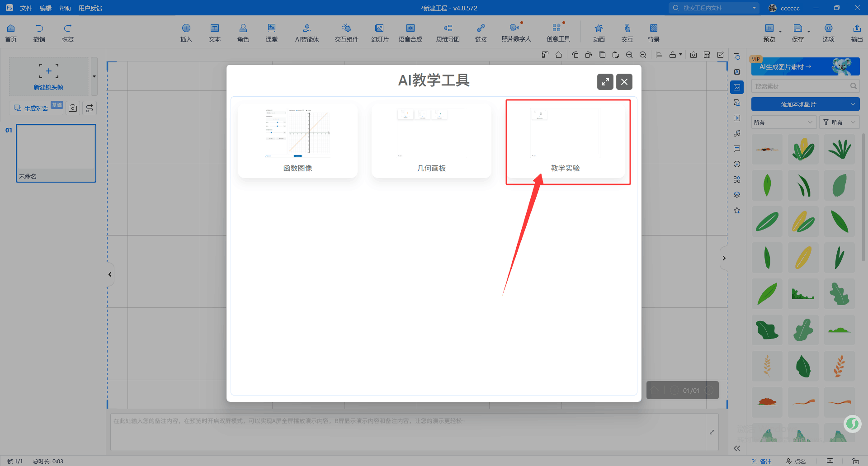Click the 搜索素材 search field
Image resolution: width=868 pixels, height=466 pixels.
click(x=800, y=86)
